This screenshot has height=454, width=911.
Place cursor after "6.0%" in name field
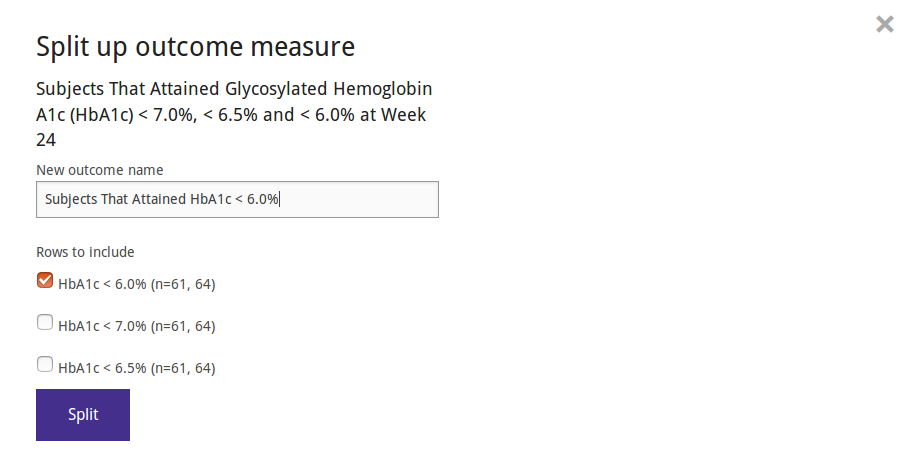[279, 199]
